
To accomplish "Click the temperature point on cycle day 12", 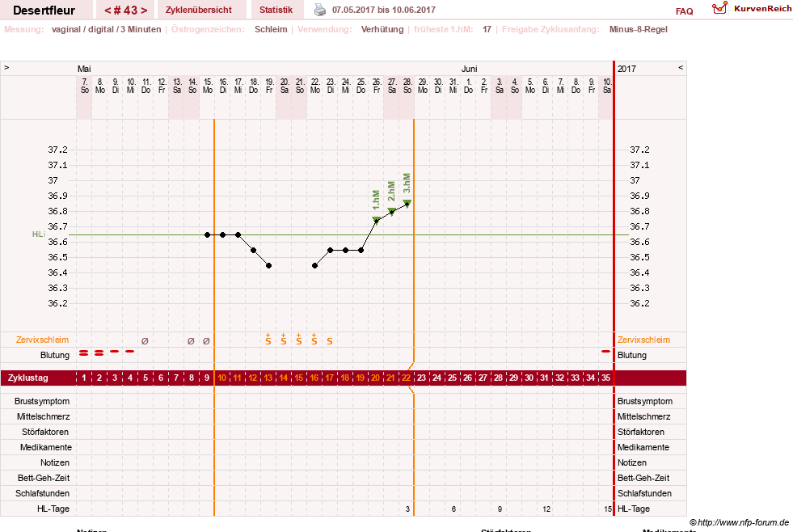I will click(x=253, y=251).
